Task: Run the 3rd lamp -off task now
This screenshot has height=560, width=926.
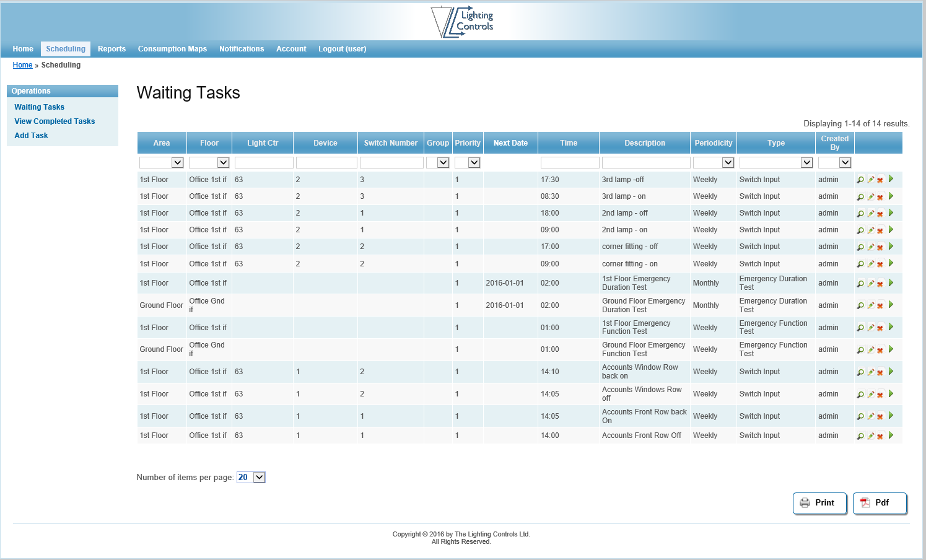Action: point(891,179)
